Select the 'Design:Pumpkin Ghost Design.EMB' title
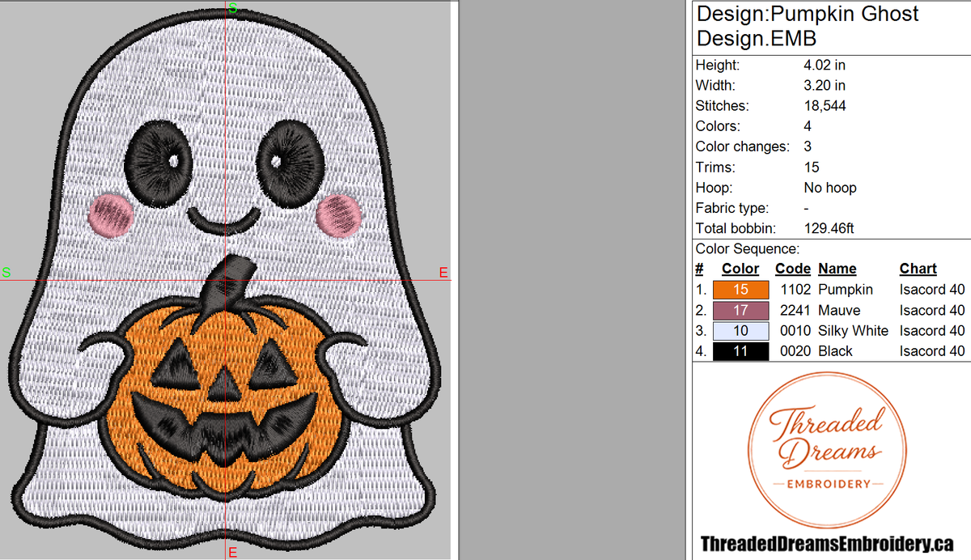This screenshot has width=971, height=560. pyautogui.click(x=808, y=26)
